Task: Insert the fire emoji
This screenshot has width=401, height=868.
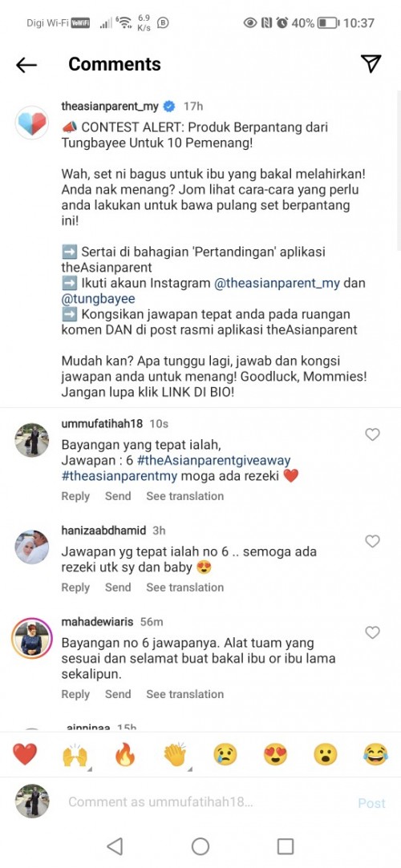Action: (125, 754)
